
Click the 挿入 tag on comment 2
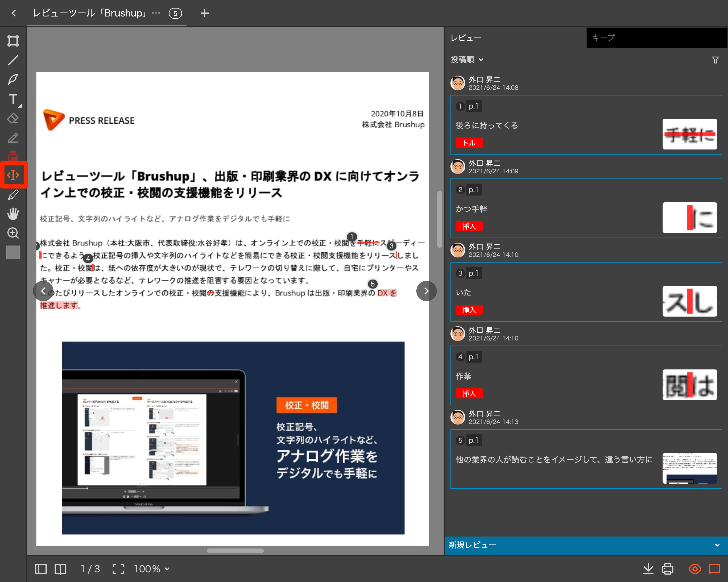[x=469, y=226]
